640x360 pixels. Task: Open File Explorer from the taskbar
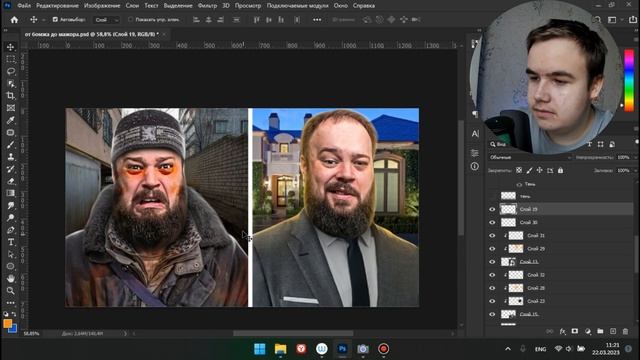[280, 349]
